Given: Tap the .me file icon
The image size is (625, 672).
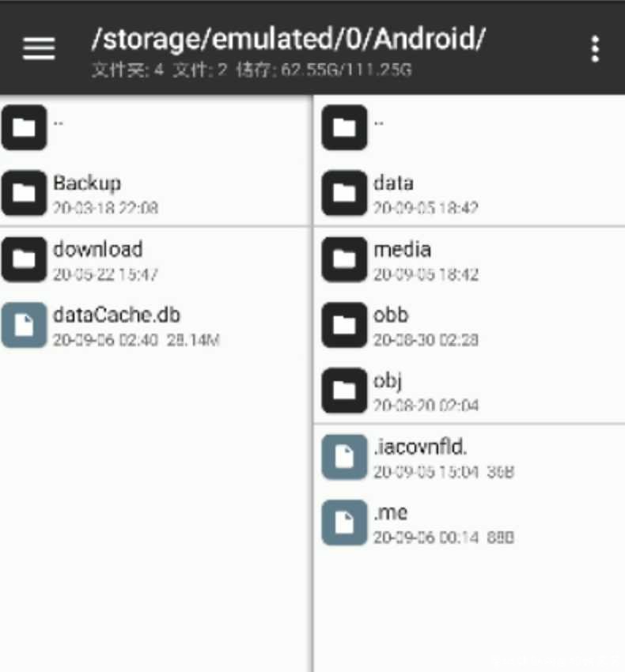Looking at the screenshot, I should click(344, 523).
